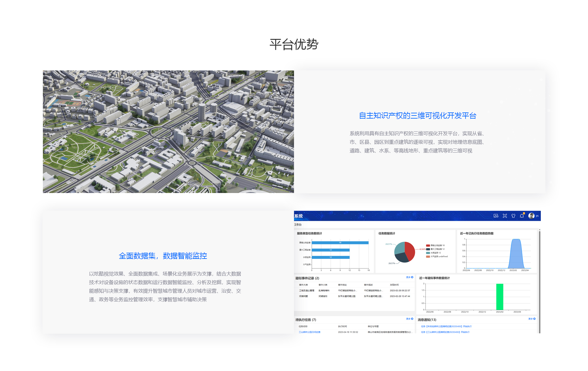Click the 系统 title in the header

pos(298,216)
